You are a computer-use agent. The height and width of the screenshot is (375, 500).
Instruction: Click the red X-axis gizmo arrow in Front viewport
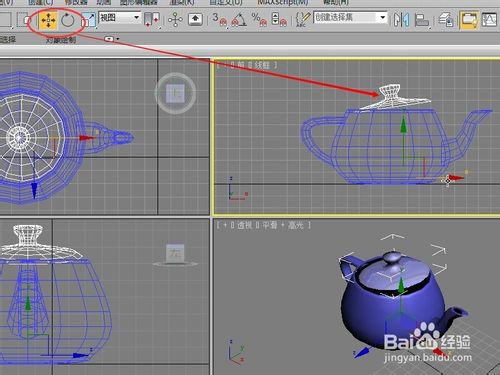coord(455,178)
